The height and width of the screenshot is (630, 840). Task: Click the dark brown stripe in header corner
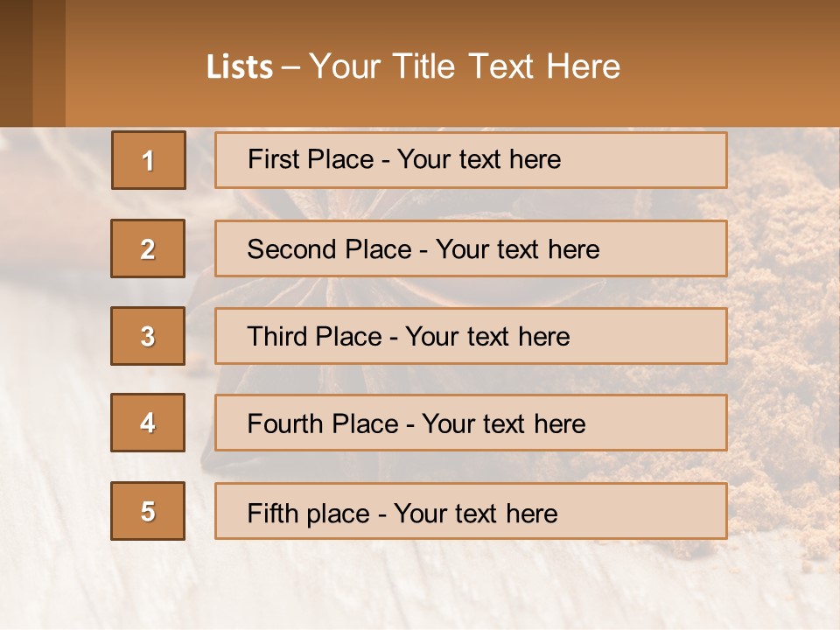[16, 63]
